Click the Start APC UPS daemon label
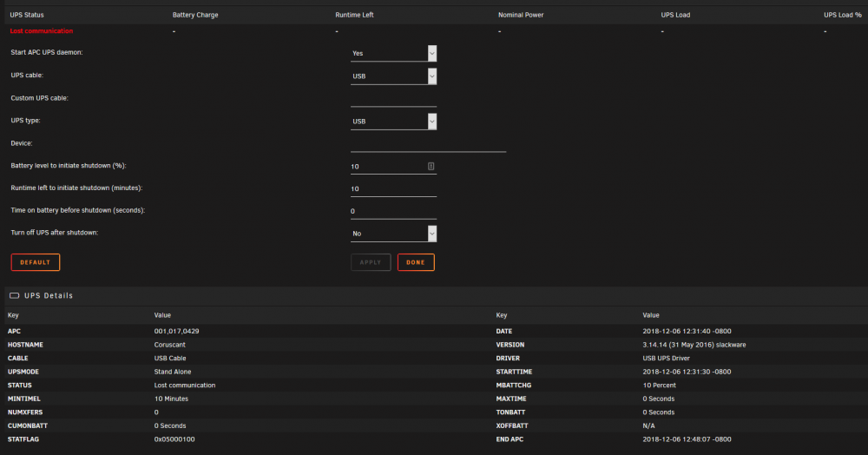 point(47,53)
